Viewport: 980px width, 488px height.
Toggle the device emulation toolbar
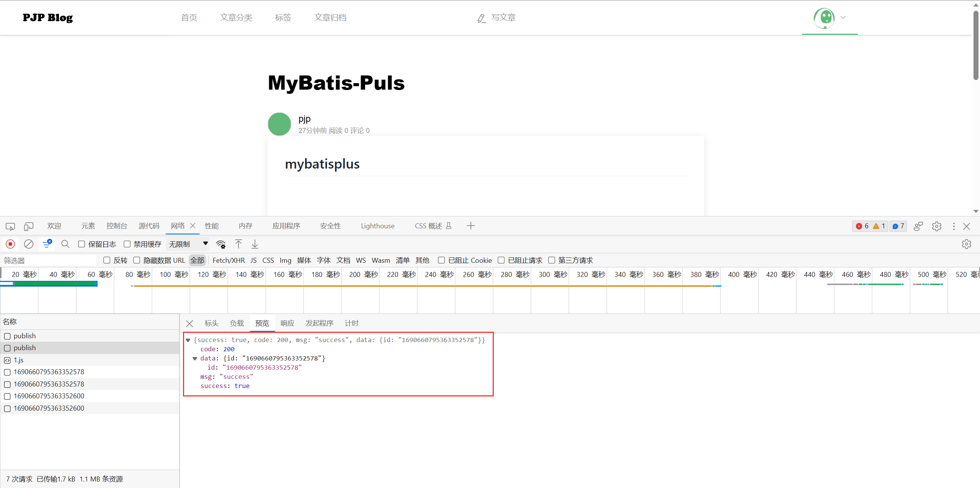29,226
